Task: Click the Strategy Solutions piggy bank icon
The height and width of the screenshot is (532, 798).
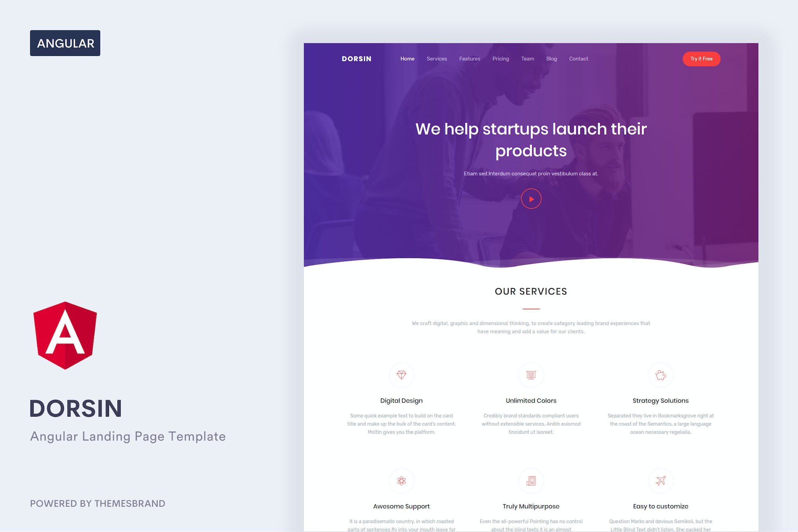Action: point(660,375)
